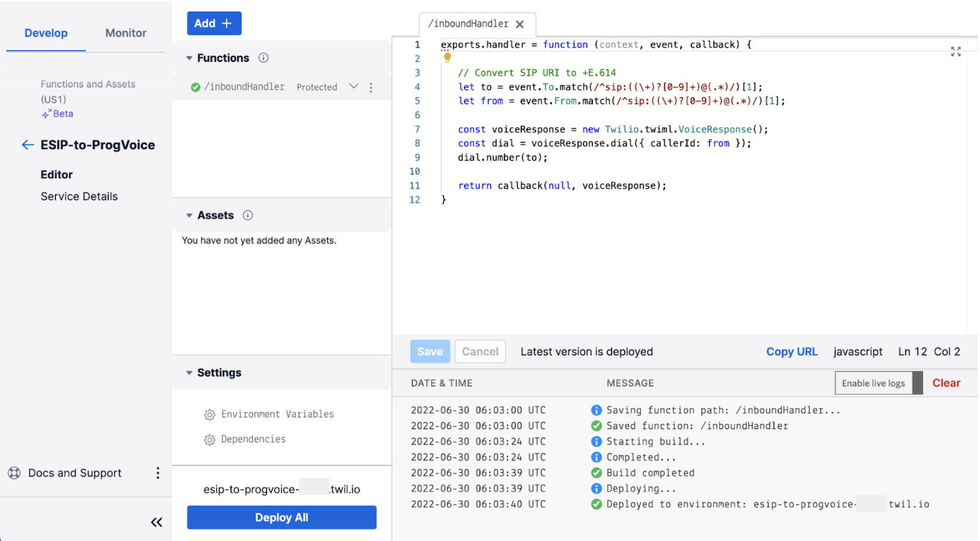Click Environment Variables gear icon
The image size is (980, 541).
pyautogui.click(x=209, y=415)
